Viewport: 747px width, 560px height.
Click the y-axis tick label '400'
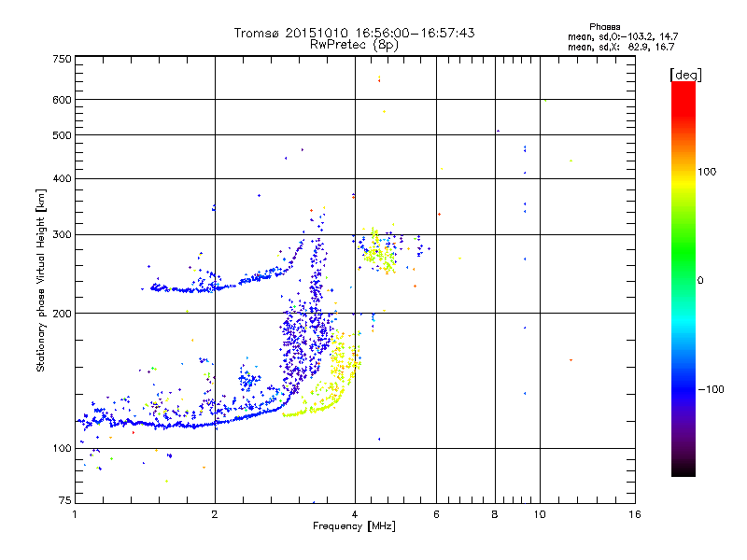point(62,178)
